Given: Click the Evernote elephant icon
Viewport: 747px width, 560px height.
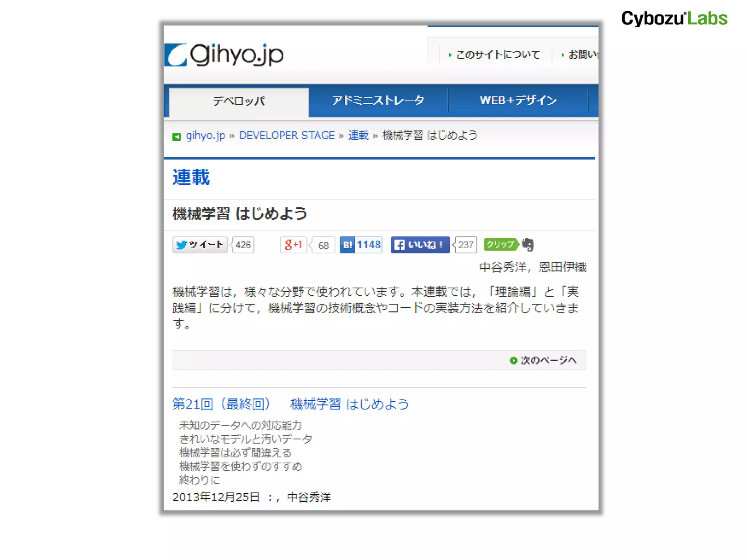Looking at the screenshot, I should [x=527, y=245].
